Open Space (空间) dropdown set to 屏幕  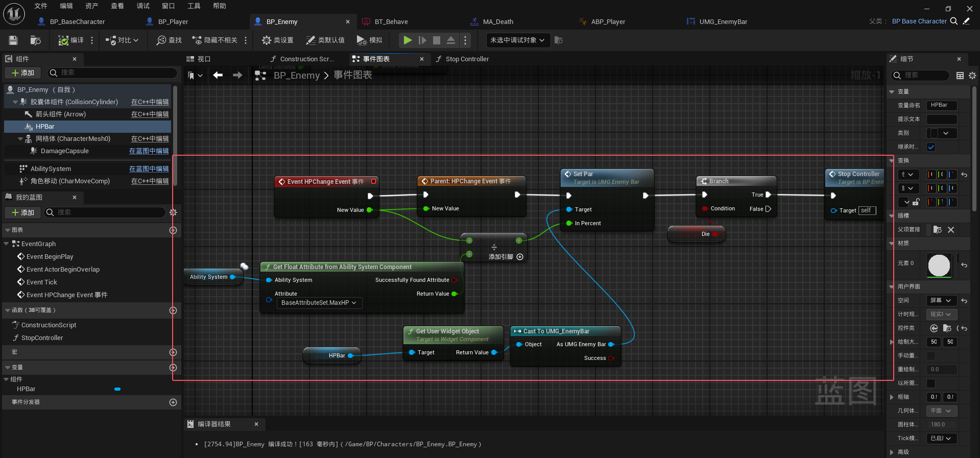tap(941, 301)
